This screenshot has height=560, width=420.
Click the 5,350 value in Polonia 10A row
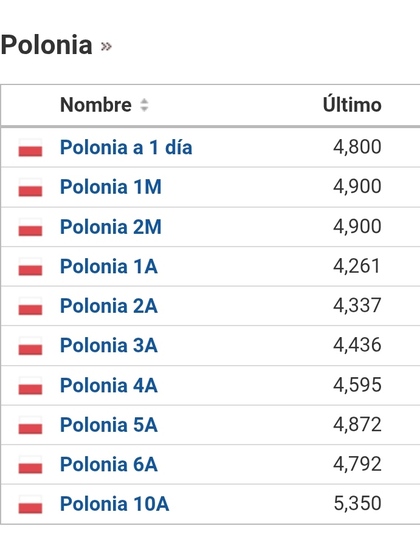(358, 503)
